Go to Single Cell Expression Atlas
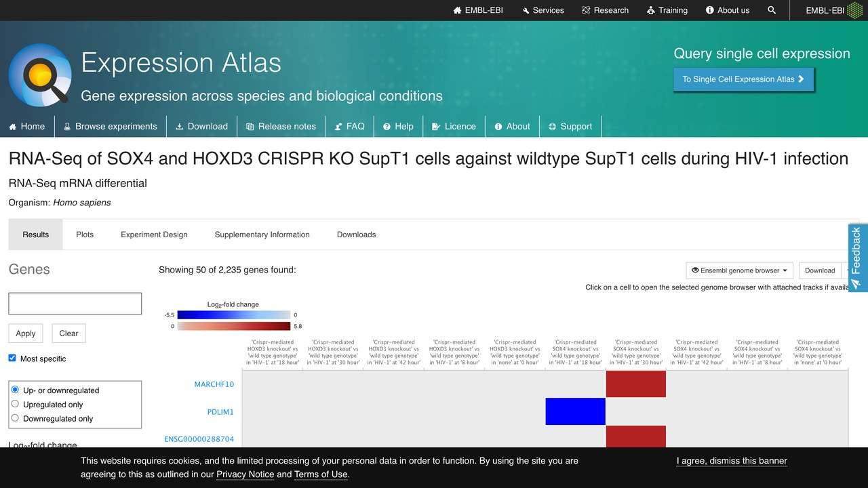The height and width of the screenshot is (488, 868). (x=744, y=79)
